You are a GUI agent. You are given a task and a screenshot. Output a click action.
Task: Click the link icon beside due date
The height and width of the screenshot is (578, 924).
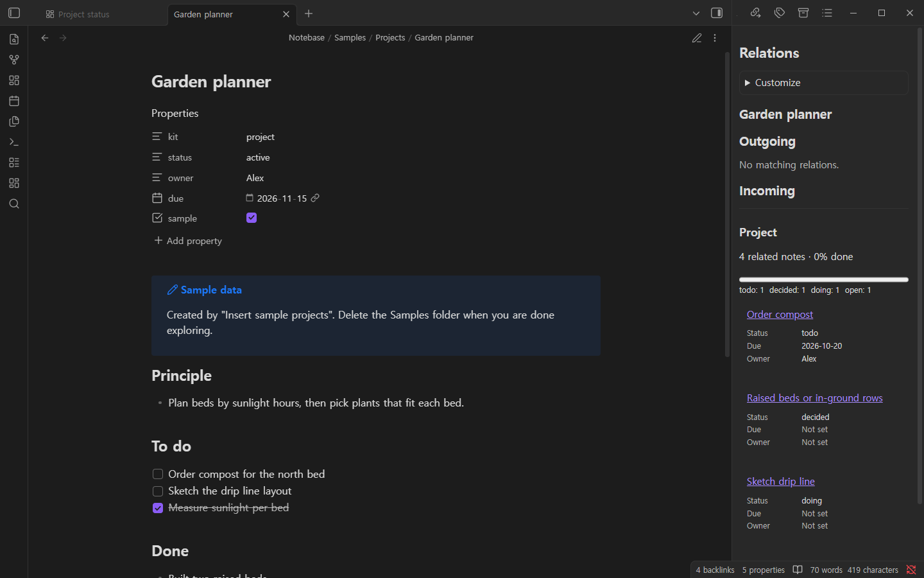point(315,198)
